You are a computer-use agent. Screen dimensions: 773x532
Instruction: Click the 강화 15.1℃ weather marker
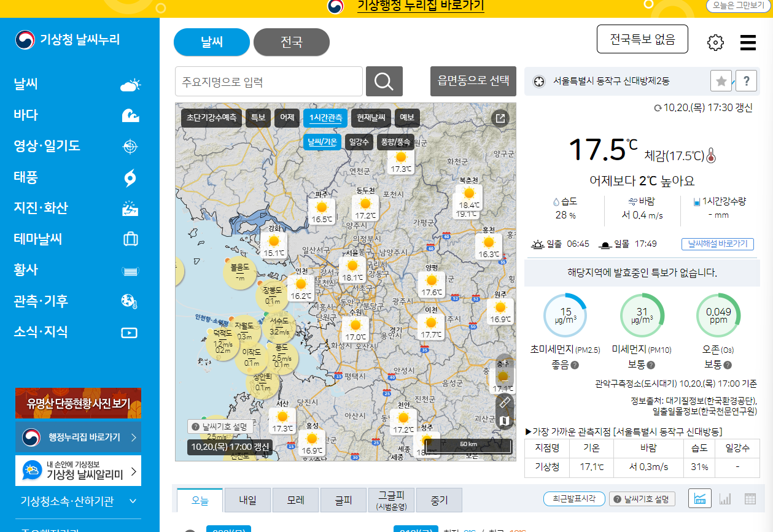tap(274, 245)
